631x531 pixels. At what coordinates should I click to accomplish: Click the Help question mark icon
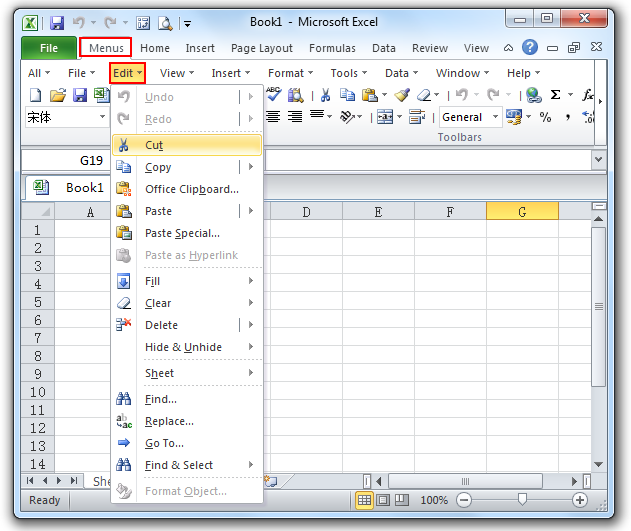530,47
